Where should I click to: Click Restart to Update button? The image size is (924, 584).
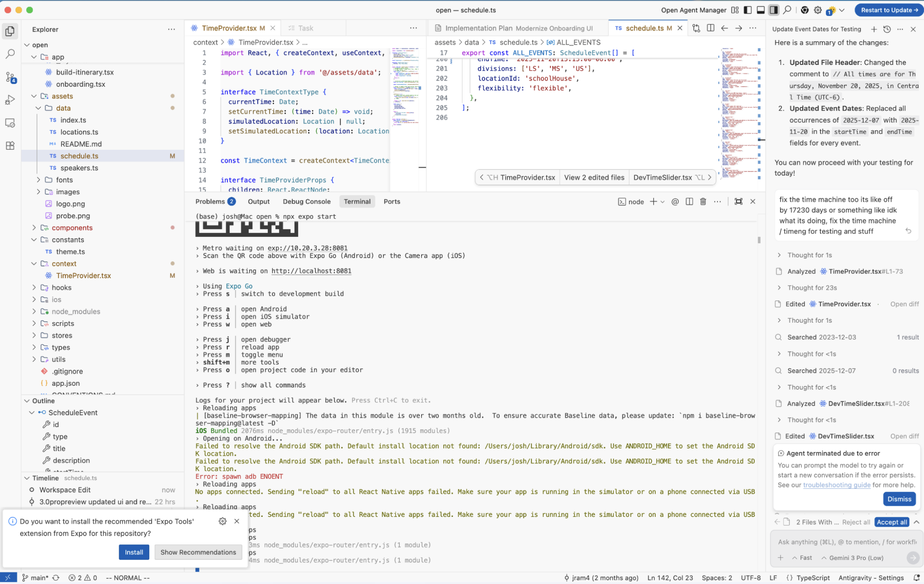(x=889, y=10)
